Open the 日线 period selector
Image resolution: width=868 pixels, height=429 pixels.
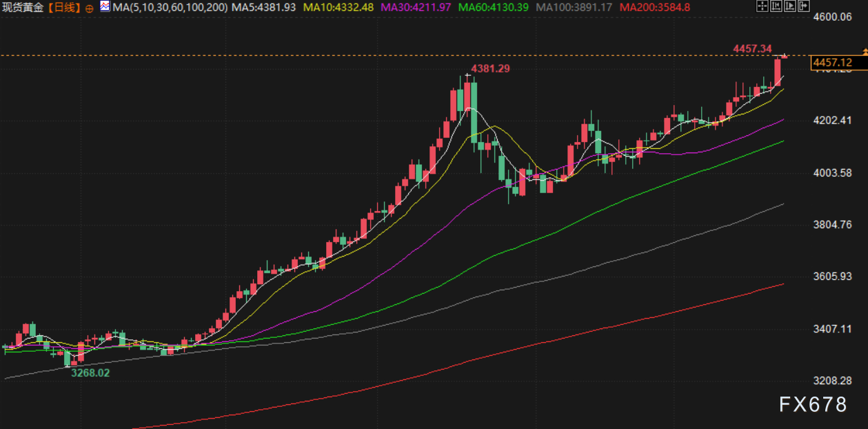pyautogui.click(x=68, y=8)
